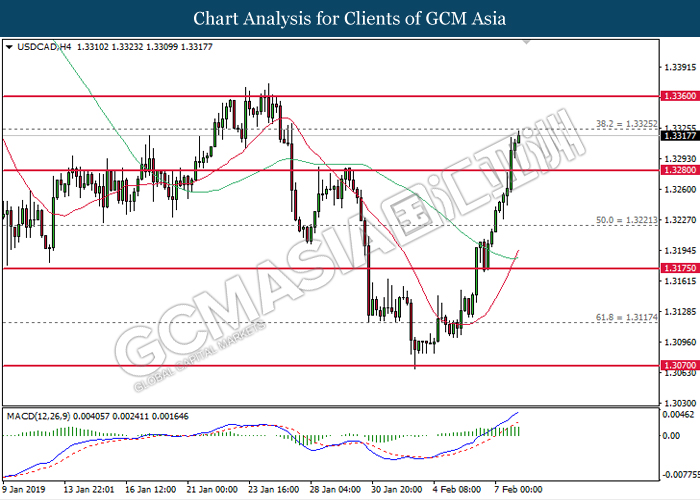
Task: Click the 1.31750 red price label
Action: pos(680,268)
